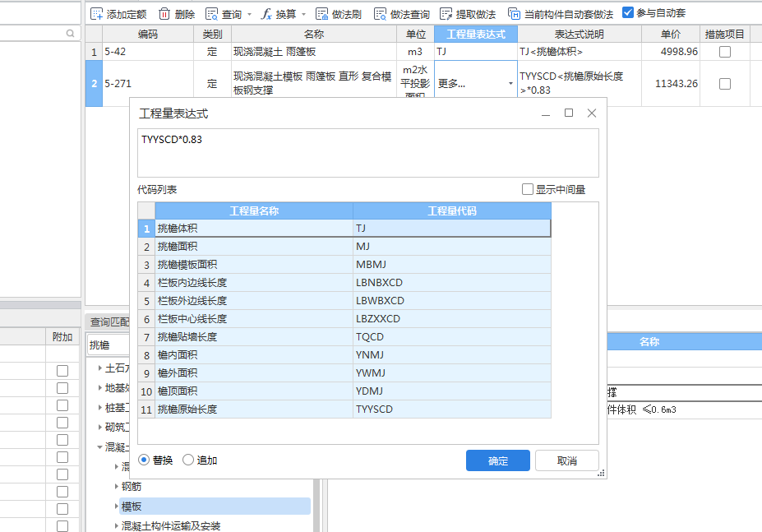Select the 檐外面积 row
Viewport: 762px width, 532px height.
(344, 373)
